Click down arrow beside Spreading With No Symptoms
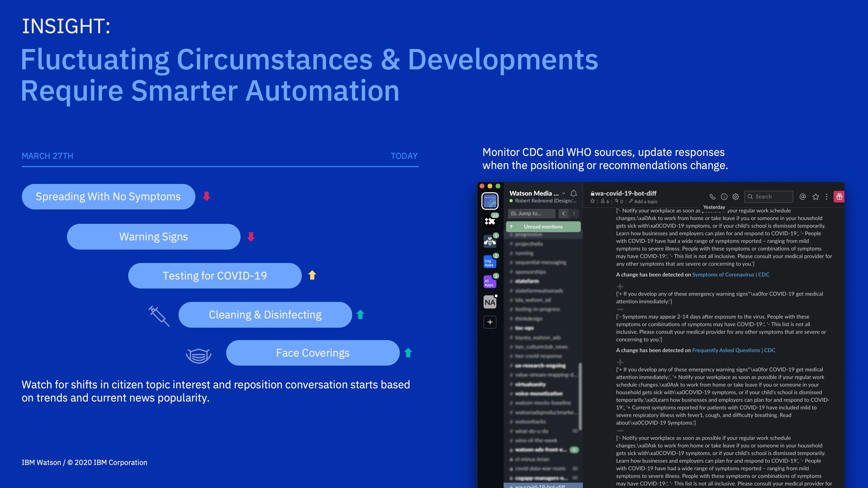This screenshot has height=488, width=868. tap(207, 196)
